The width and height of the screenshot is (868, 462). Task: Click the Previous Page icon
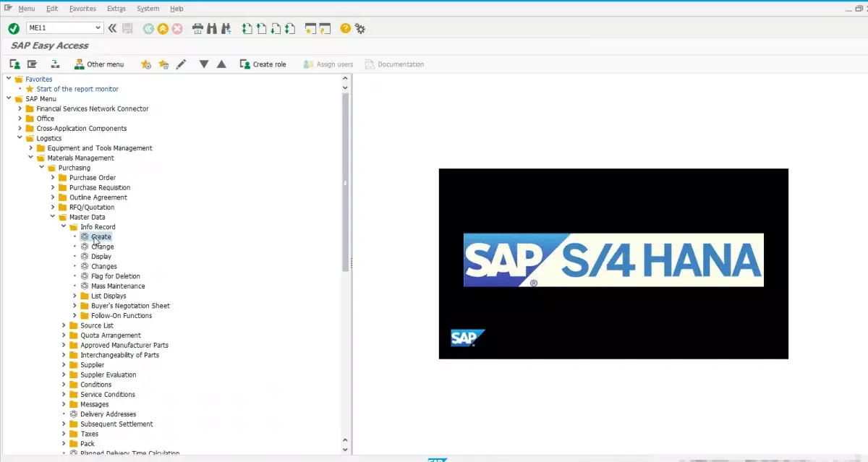261,28
